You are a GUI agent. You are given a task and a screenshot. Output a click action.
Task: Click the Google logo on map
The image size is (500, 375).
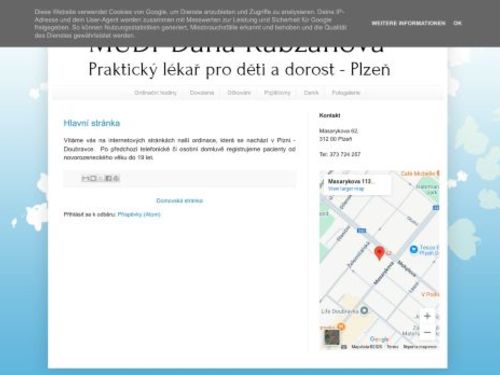(379, 339)
